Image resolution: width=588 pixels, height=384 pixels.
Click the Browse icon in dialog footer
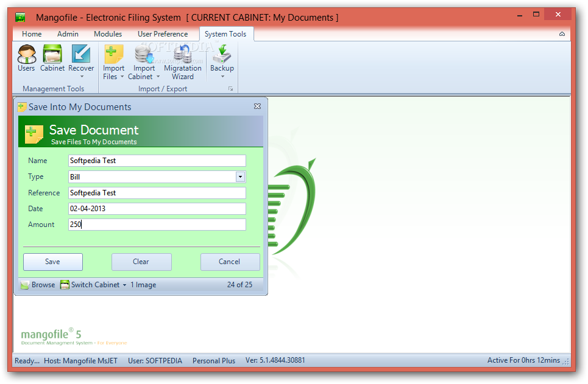point(25,285)
